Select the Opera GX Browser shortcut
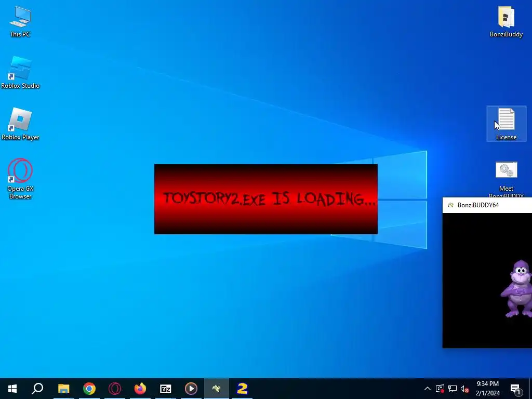Image resolution: width=532 pixels, height=399 pixels. [20, 179]
